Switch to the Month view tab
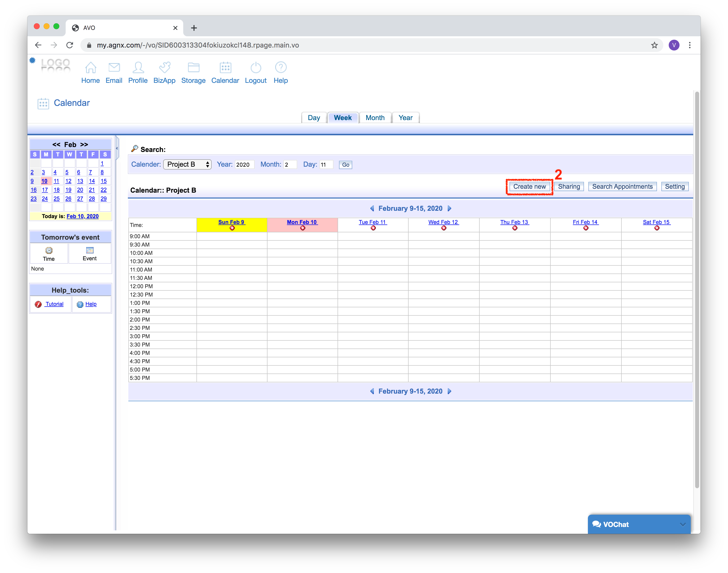 (375, 118)
